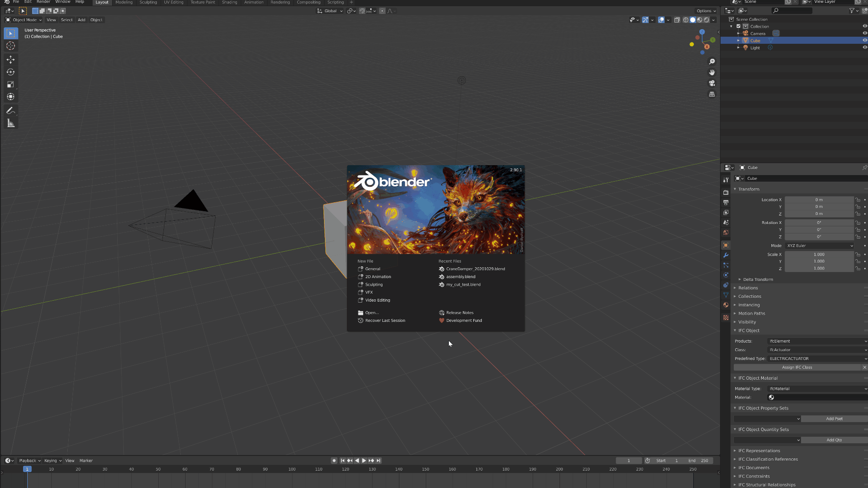Select the Rotate tool
868x488 pixels.
11,72
